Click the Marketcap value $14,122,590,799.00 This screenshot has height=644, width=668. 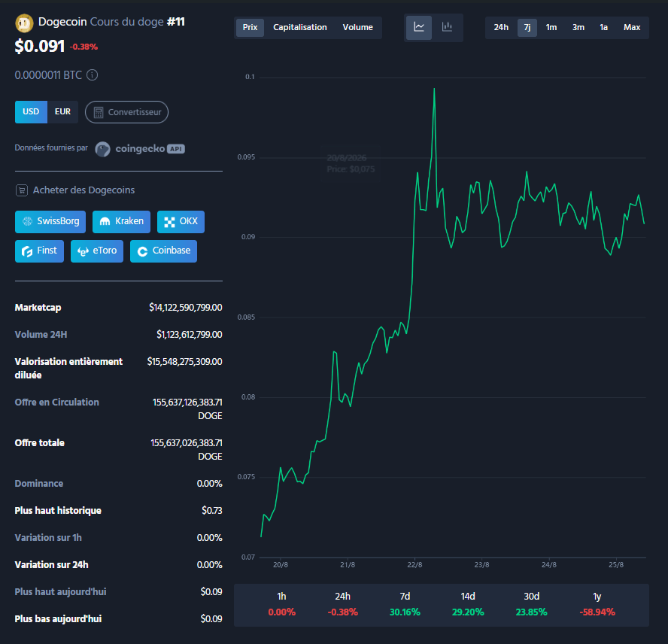point(185,307)
